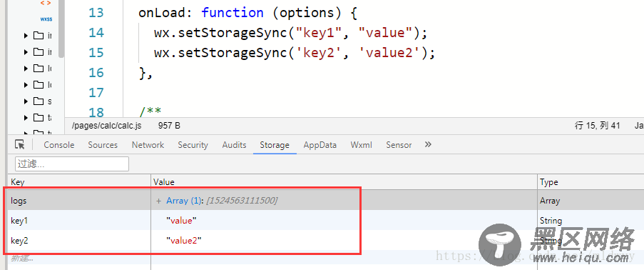Click line number 16 in gutter

[96, 72]
